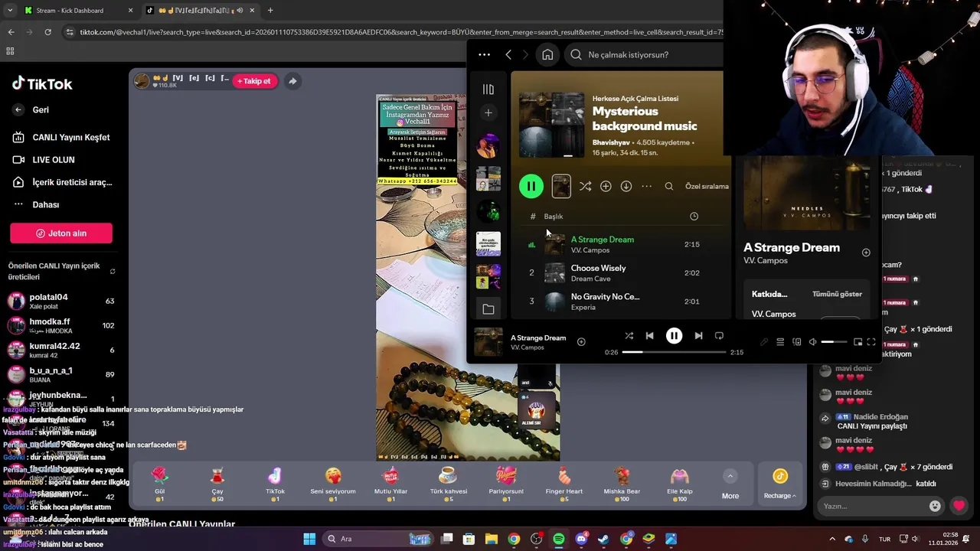The image size is (980, 551).
Task: Open more options for the playlist
Action: tap(647, 186)
